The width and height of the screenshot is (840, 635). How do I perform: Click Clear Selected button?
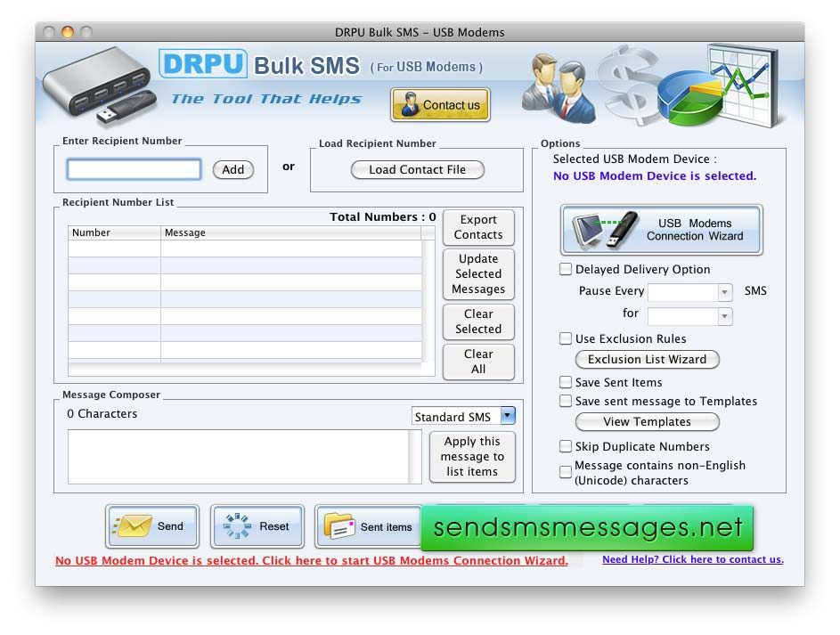coord(478,322)
